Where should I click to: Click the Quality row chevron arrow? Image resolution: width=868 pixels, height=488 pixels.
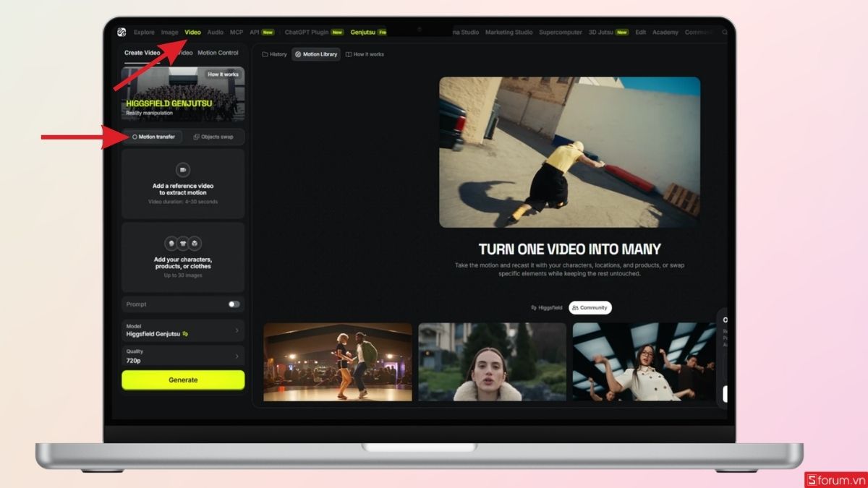237,356
